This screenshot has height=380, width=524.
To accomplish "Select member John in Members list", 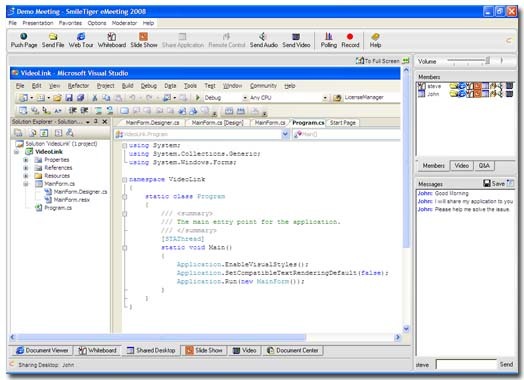I will (x=433, y=94).
